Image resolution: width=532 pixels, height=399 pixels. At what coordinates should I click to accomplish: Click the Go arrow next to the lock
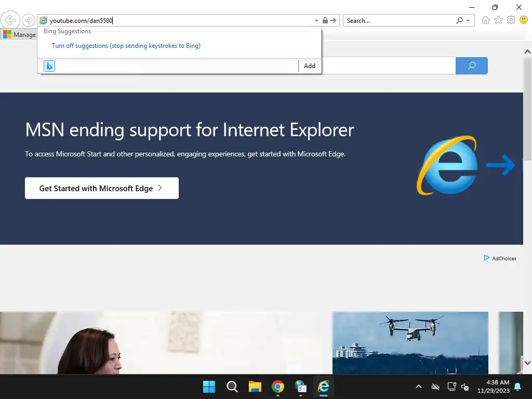[x=333, y=20]
